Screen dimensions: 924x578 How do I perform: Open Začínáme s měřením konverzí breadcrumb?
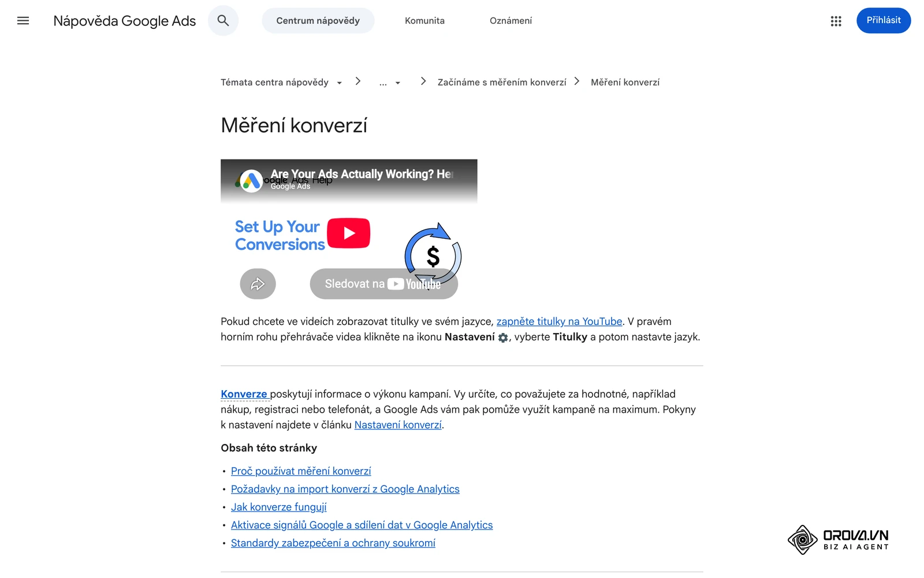coord(502,82)
